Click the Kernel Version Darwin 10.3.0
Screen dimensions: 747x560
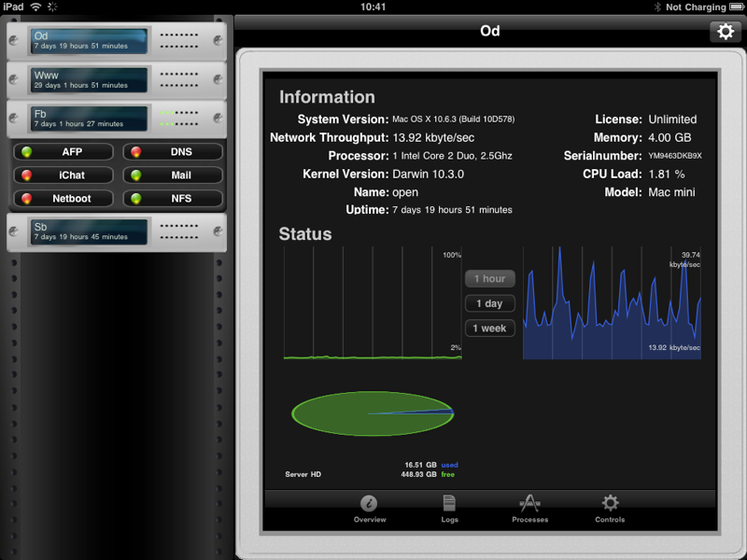(428, 175)
